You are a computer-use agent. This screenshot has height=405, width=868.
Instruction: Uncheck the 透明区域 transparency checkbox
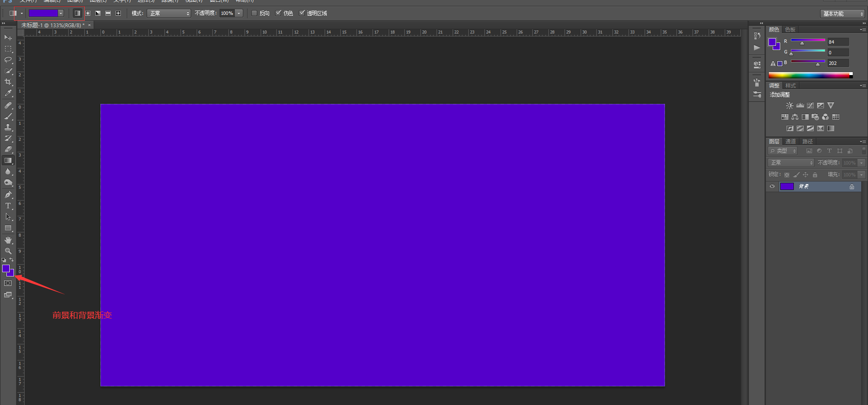tap(302, 13)
